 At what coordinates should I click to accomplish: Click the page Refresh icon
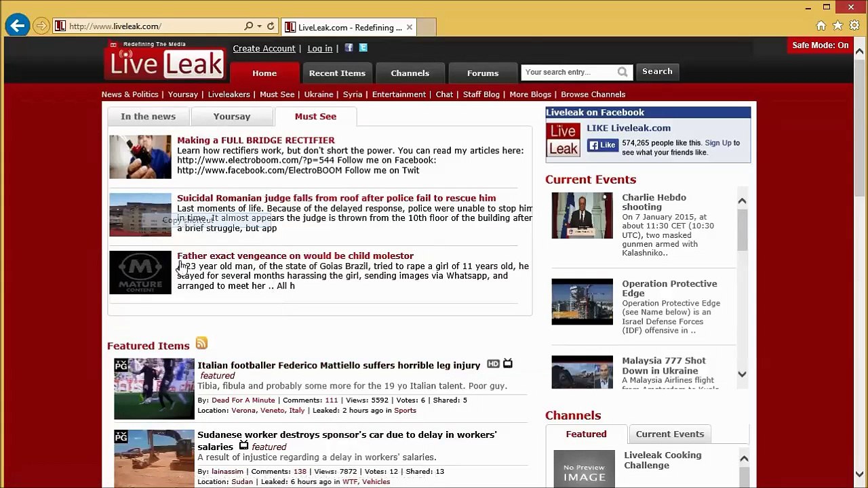[271, 26]
